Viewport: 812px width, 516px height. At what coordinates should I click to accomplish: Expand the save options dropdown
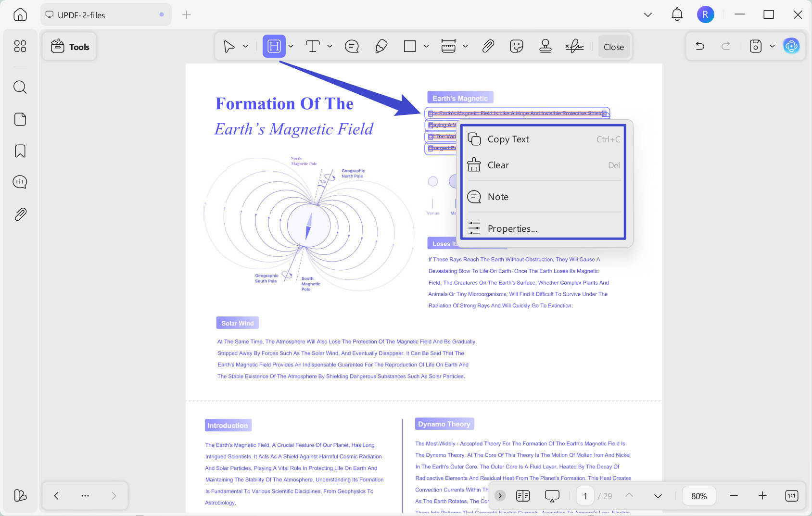point(772,46)
